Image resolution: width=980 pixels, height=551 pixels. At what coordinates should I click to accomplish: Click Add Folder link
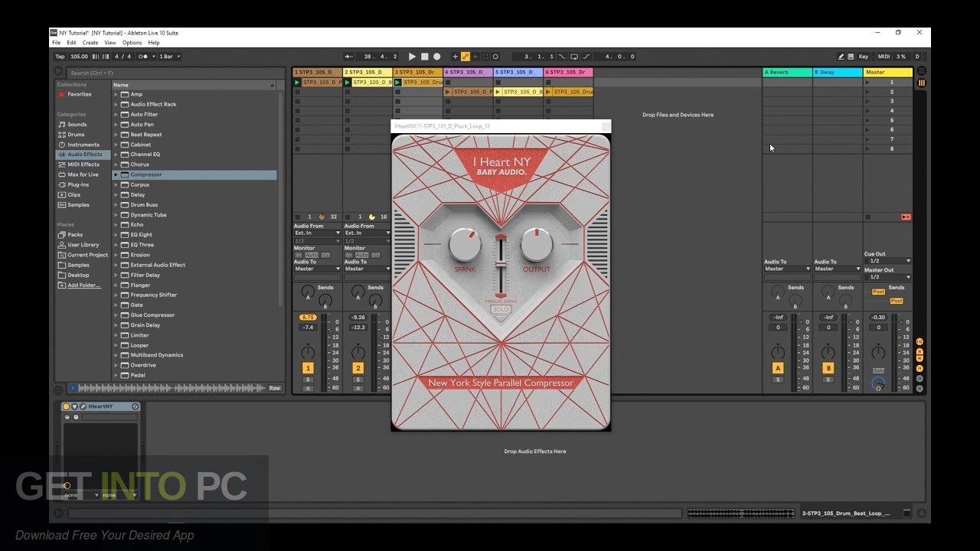[83, 285]
